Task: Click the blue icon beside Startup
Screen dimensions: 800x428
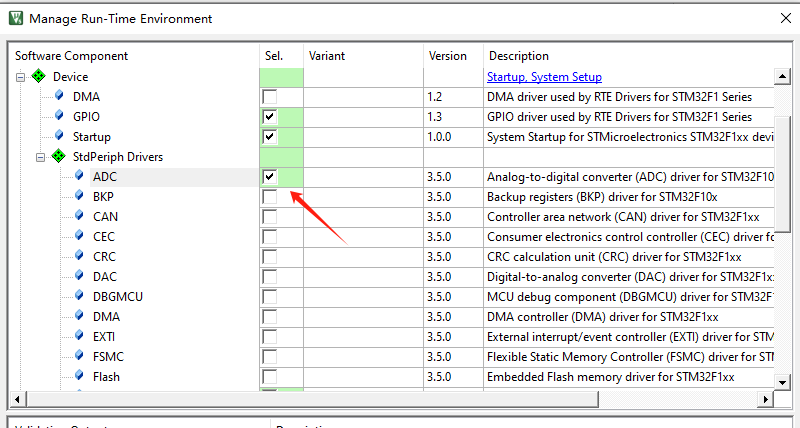Action: [59, 136]
